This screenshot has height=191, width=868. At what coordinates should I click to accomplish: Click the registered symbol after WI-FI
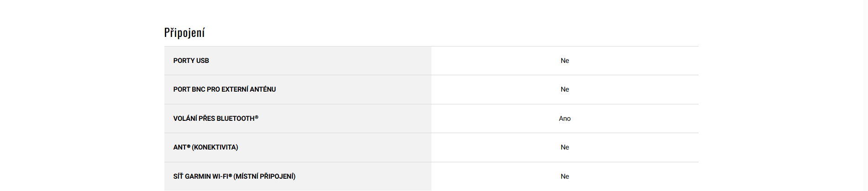[x=231, y=176]
